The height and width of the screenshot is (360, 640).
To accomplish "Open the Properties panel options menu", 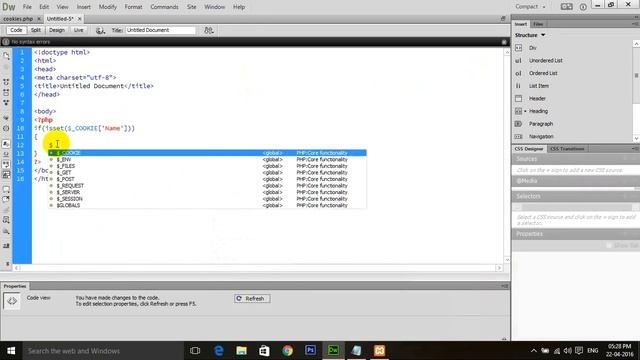I will click(x=504, y=286).
